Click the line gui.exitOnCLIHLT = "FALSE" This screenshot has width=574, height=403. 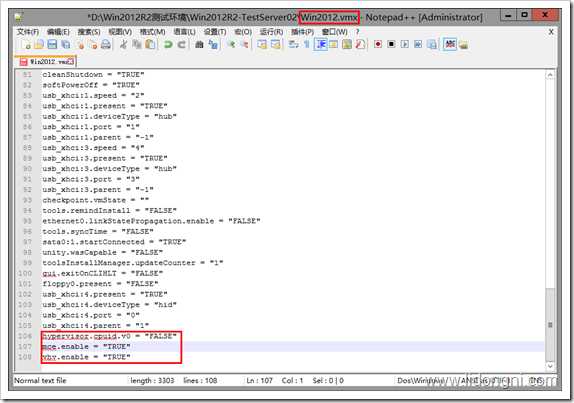102,273
